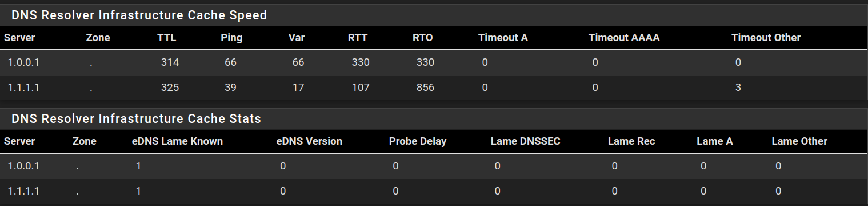
Task: Click the Timeout Other value 3
Action: [x=738, y=88]
